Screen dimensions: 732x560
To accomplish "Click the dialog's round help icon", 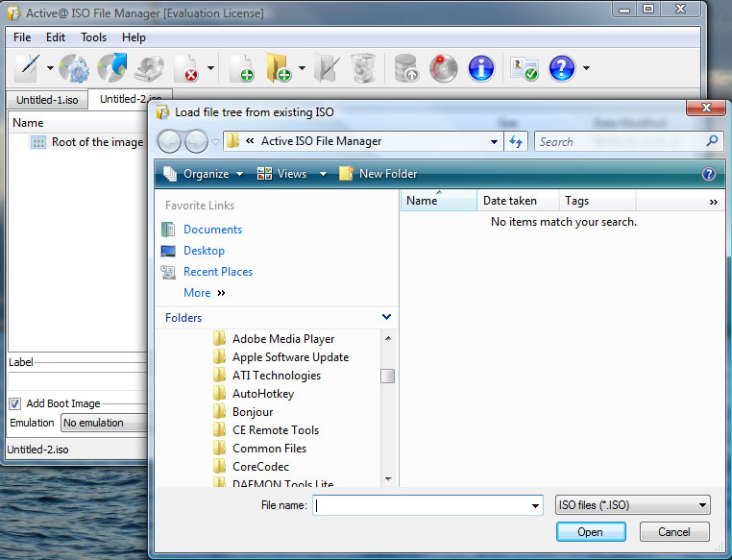I will pyautogui.click(x=709, y=174).
